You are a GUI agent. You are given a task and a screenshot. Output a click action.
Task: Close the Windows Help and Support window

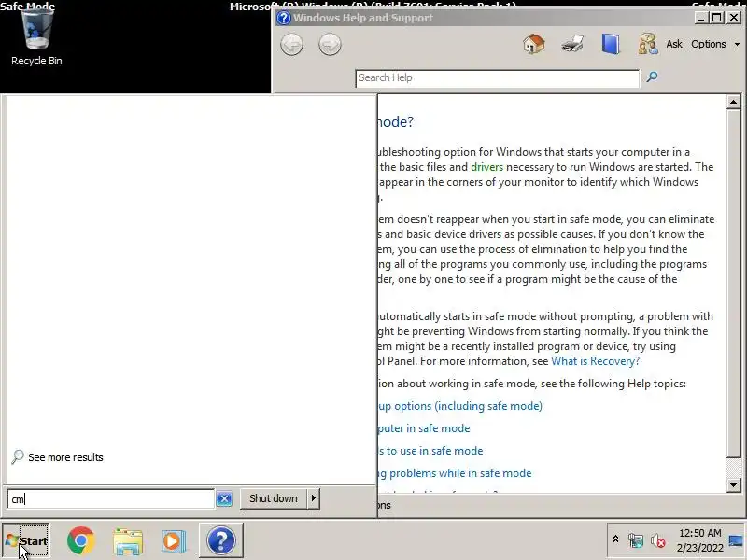(734, 18)
